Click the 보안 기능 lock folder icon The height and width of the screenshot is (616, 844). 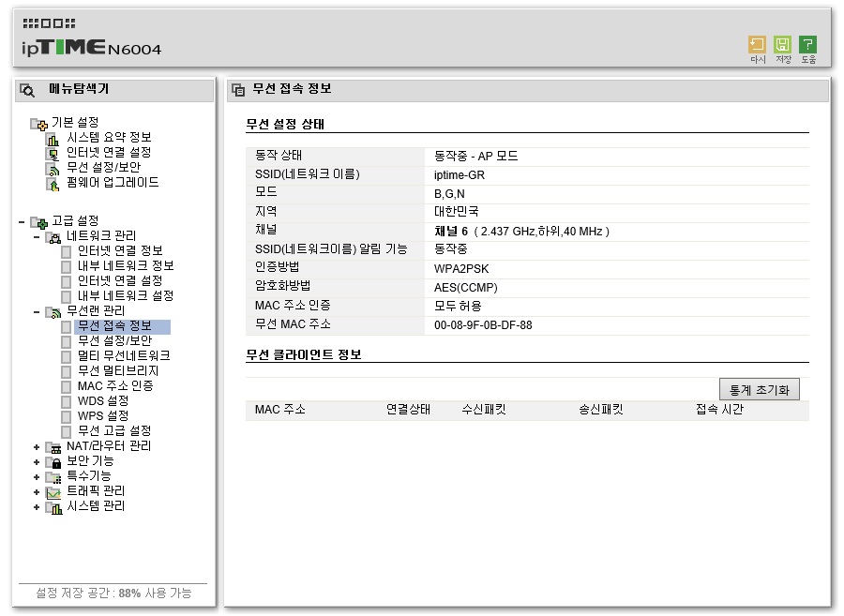[53, 462]
